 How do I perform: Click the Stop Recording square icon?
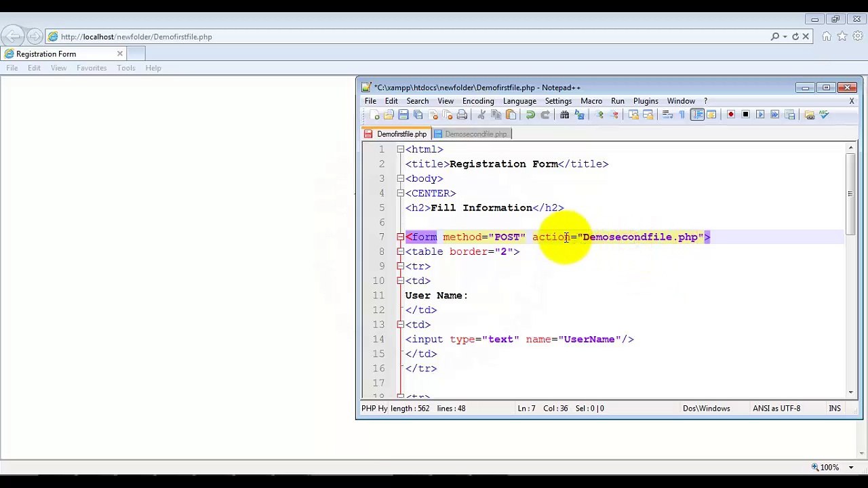[745, 115]
